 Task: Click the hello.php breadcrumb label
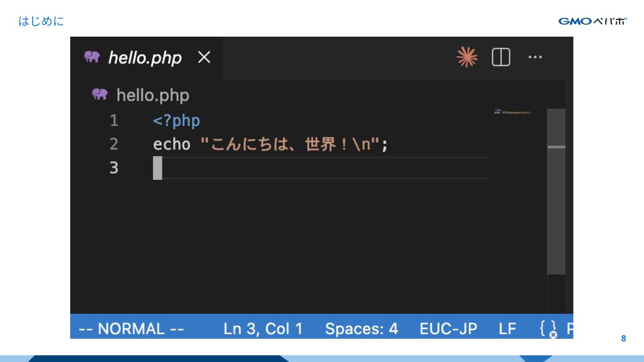[x=153, y=95]
